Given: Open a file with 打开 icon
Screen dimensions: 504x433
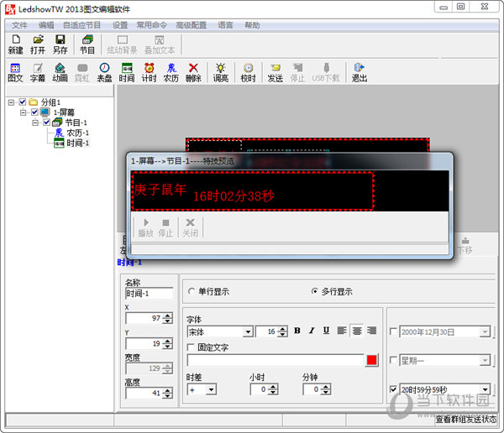Looking at the screenshot, I should pyautogui.click(x=38, y=44).
